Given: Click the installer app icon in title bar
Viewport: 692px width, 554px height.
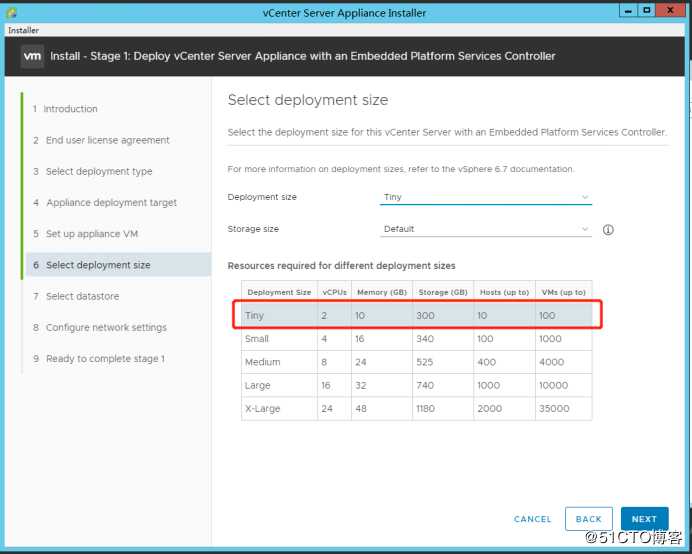Looking at the screenshot, I should coord(11,12).
